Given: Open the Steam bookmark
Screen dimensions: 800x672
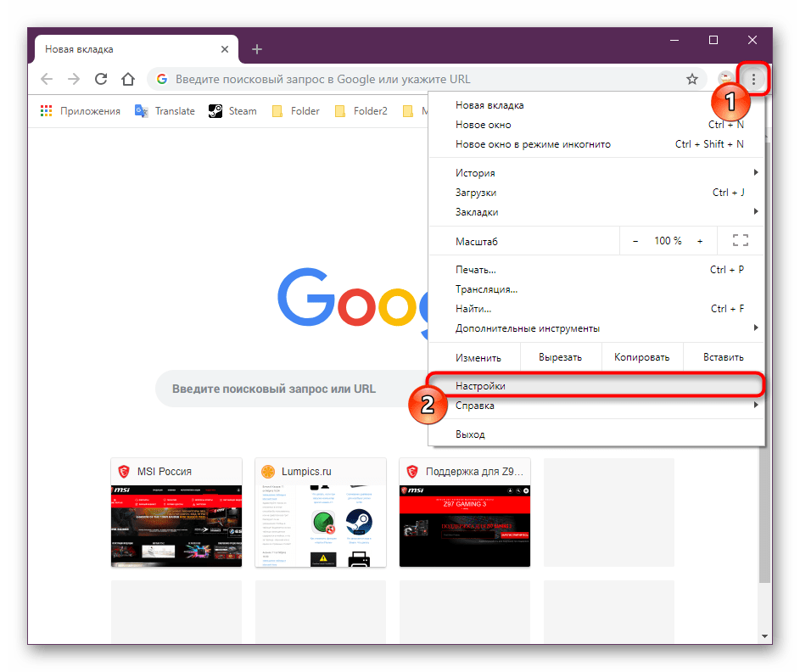Looking at the screenshot, I should point(232,111).
